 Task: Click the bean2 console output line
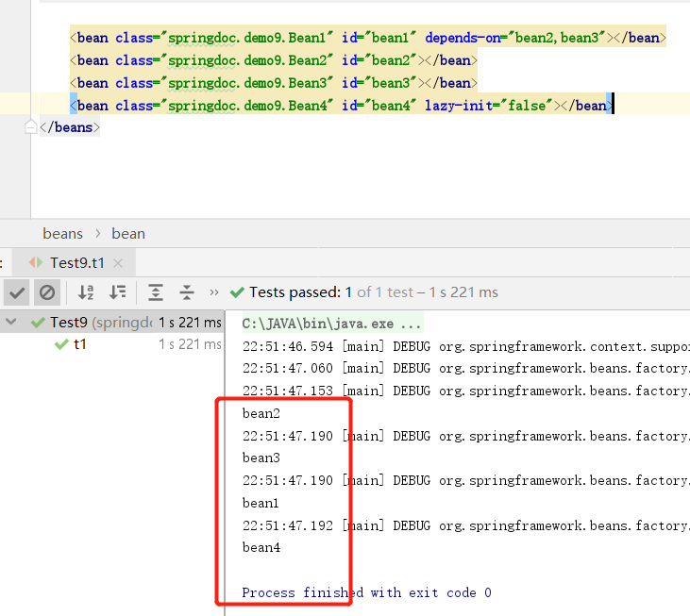[x=261, y=413]
